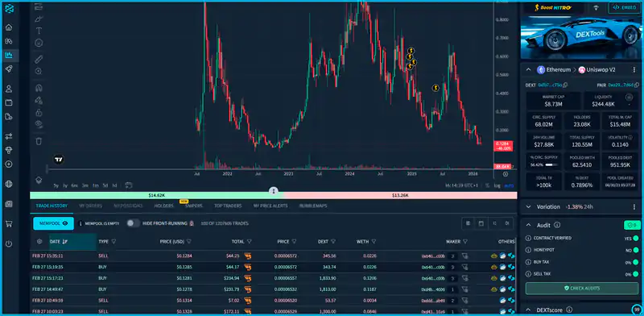Toggle the Hide Front-Running switch

133,223
